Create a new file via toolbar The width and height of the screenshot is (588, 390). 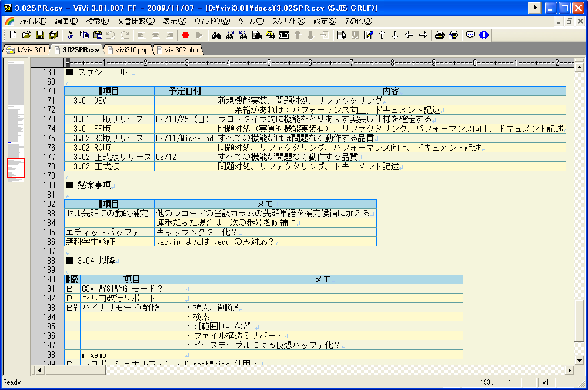point(13,35)
